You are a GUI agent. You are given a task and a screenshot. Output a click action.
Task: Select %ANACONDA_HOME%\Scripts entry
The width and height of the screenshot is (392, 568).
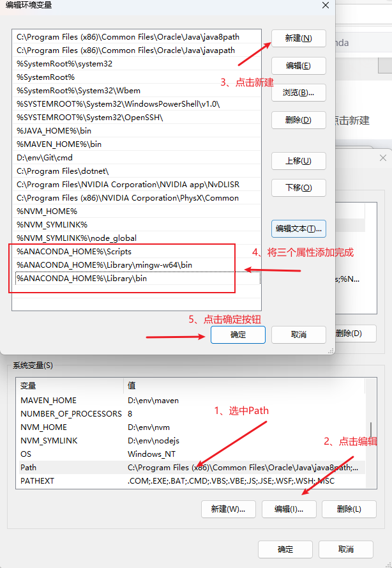pos(137,251)
